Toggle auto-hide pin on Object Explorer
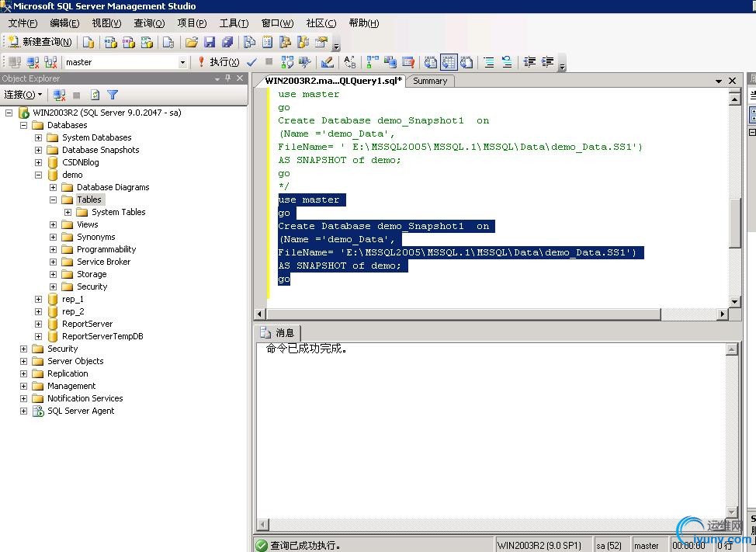 [x=228, y=78]
